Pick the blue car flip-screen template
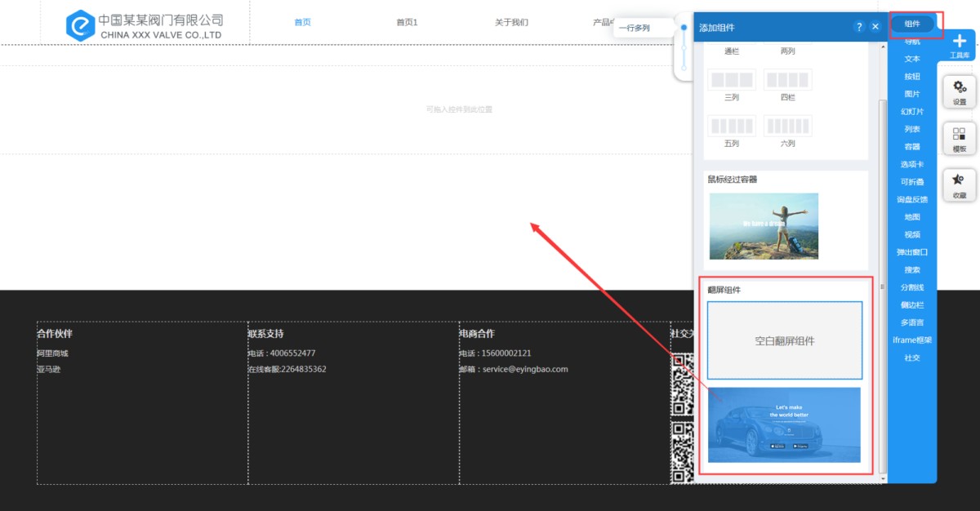This screenshot has height=511, width=980. 784,424
